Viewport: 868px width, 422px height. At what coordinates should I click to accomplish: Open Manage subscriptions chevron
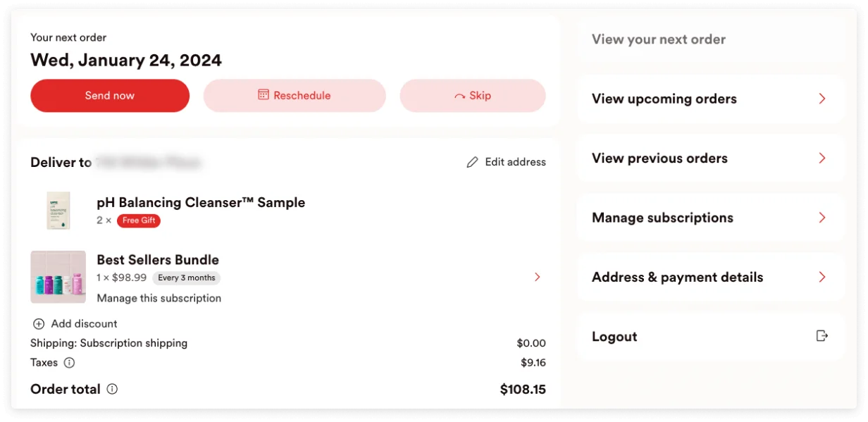(821, 218)
